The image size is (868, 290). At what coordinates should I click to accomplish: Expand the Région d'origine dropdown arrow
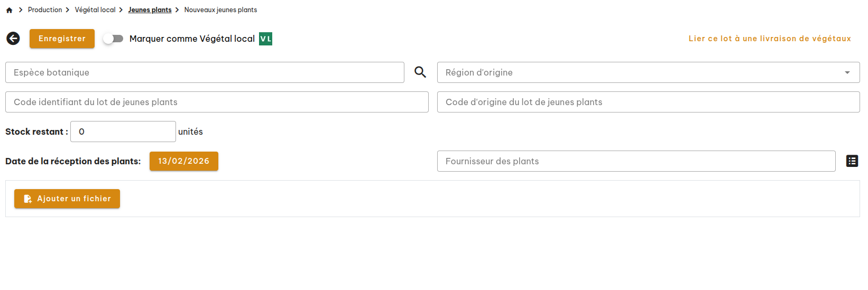pyautogui.click(x=847, y=72)
